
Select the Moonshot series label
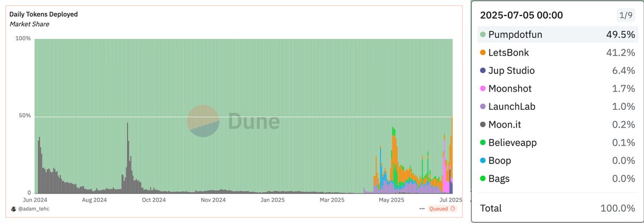(510, 88)
